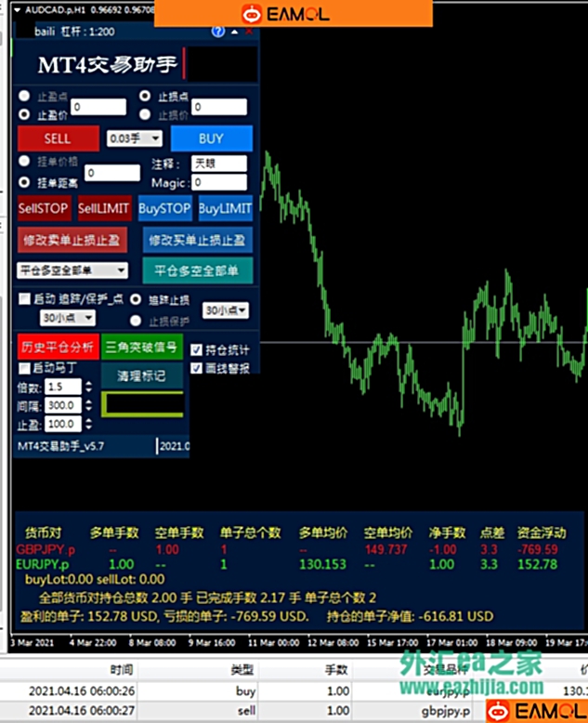588x723 pixels.
Task: Select the 止损点 radio option
Action: point(145,96)
